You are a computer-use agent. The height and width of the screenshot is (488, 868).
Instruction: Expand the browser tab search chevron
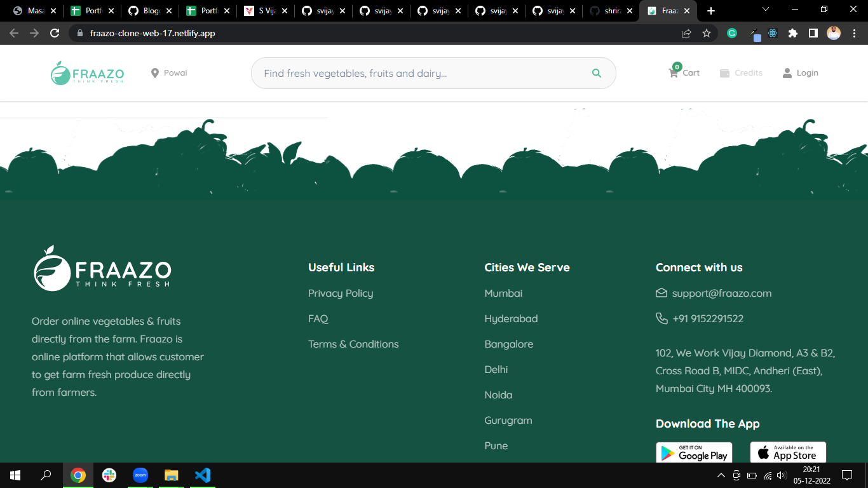(765, 10)
